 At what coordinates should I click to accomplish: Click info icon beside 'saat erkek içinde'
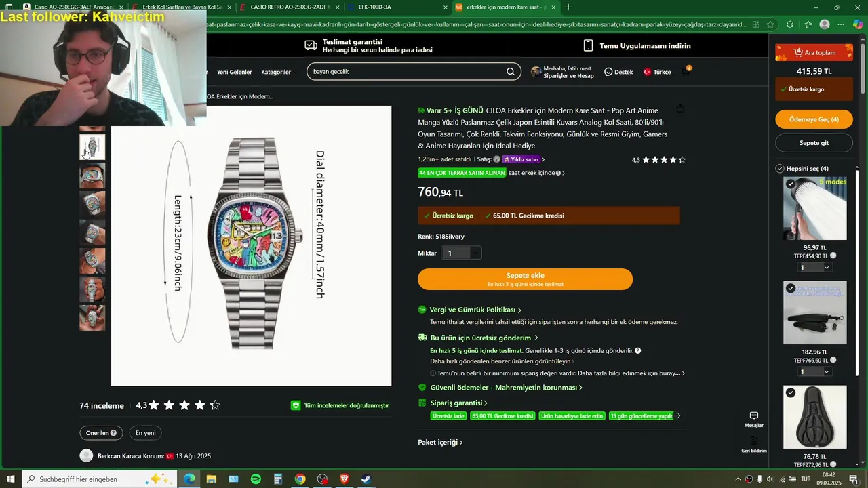558,173
